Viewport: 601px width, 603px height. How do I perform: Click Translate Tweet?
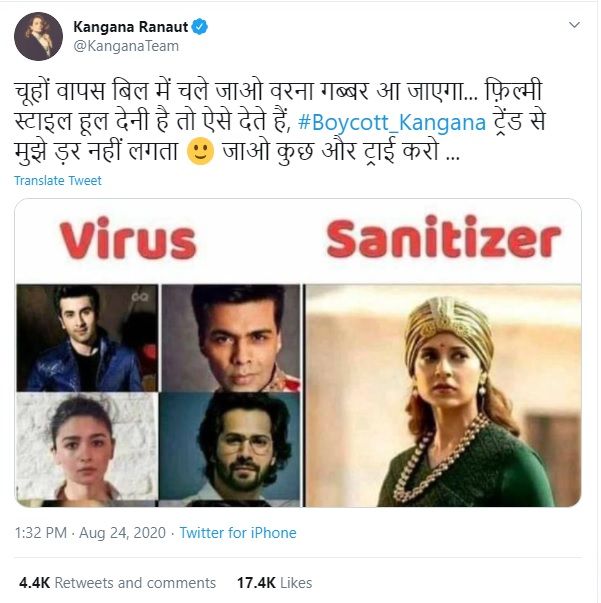(x=58, y=181)
